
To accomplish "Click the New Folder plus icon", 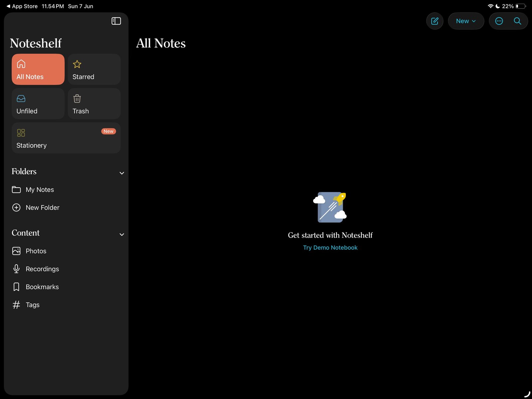I will (16, 207).
